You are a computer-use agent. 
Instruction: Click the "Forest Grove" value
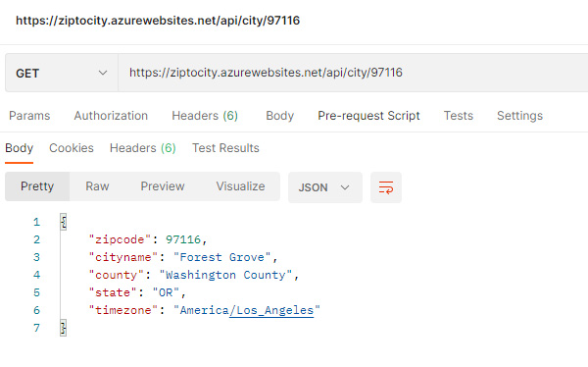222,257
